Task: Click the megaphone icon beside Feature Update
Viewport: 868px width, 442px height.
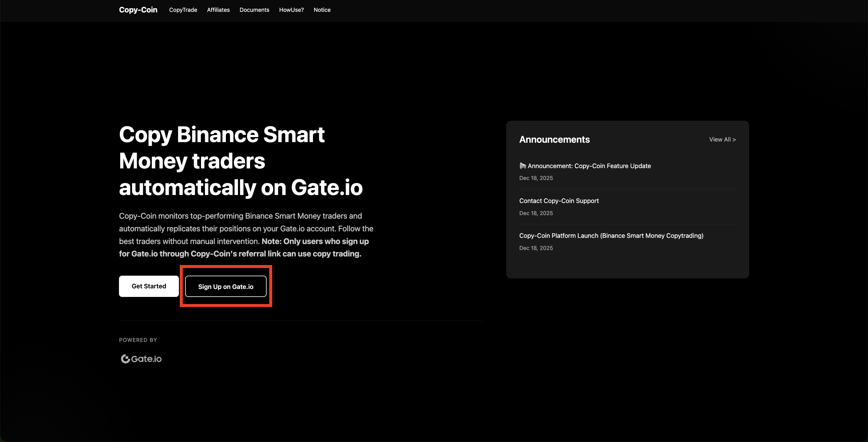Action: (x=523, y=166)
